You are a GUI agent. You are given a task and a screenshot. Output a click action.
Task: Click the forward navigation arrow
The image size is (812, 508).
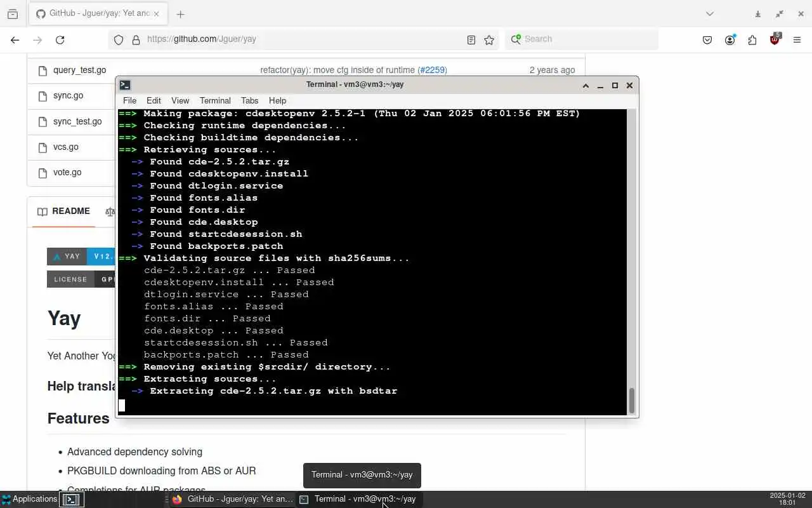(x=37, y=40)
